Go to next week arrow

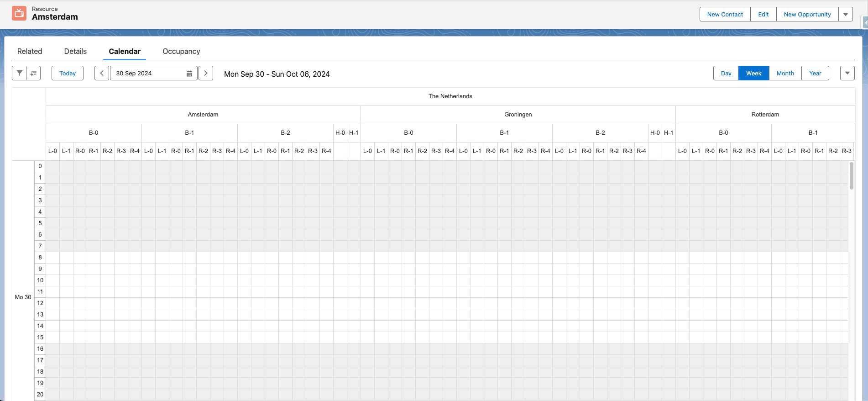click(206, 73)
